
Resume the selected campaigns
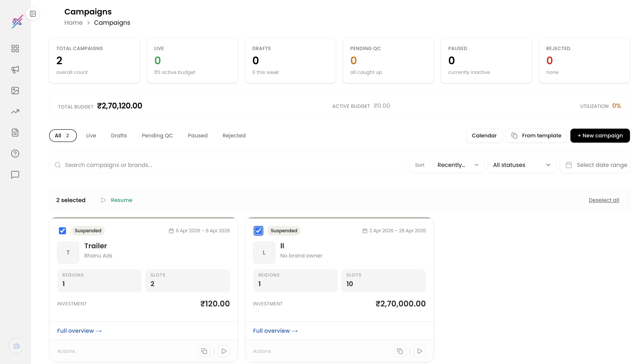(117, 200)
